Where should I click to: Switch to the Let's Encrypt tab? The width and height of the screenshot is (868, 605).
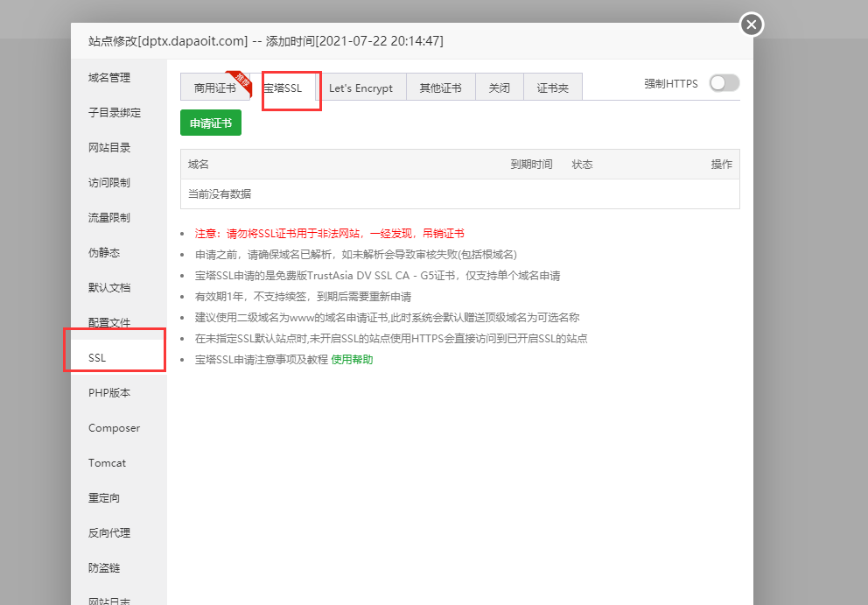361,88
